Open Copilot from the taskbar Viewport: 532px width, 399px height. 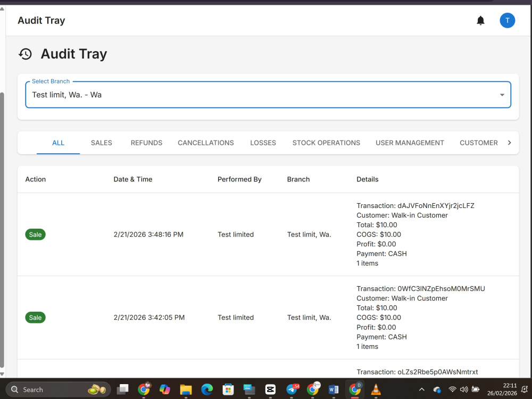pyautogui.click(x=164, y=389)
